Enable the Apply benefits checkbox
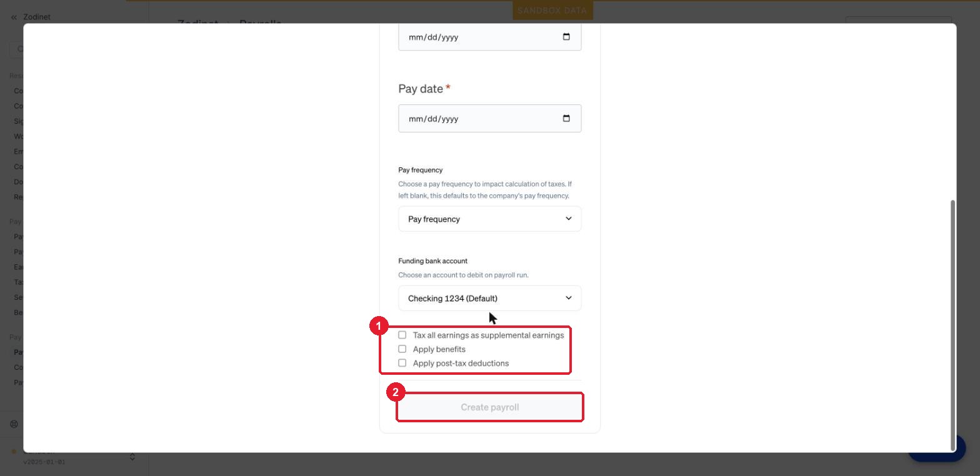980x476 pixels. [x=402, y=349]
